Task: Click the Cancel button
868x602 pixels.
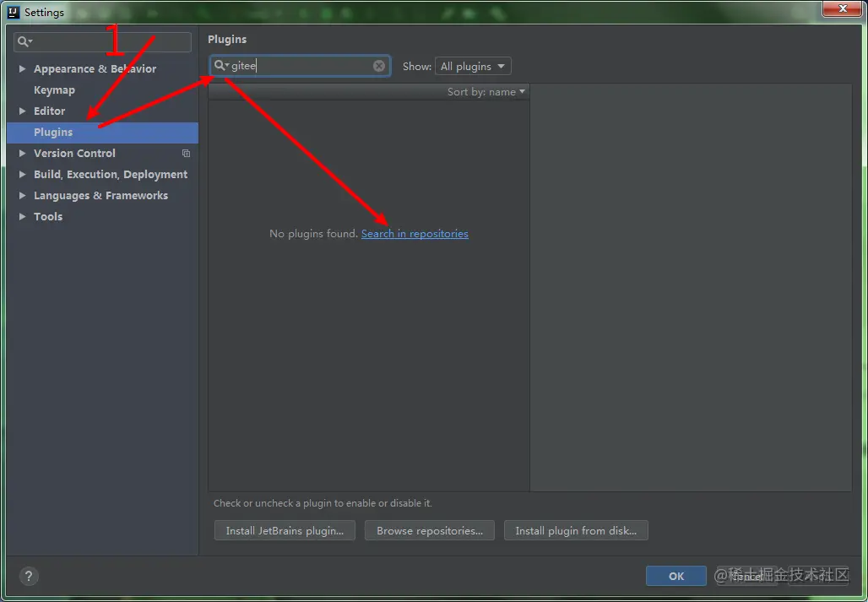Action: pos(748,576)
